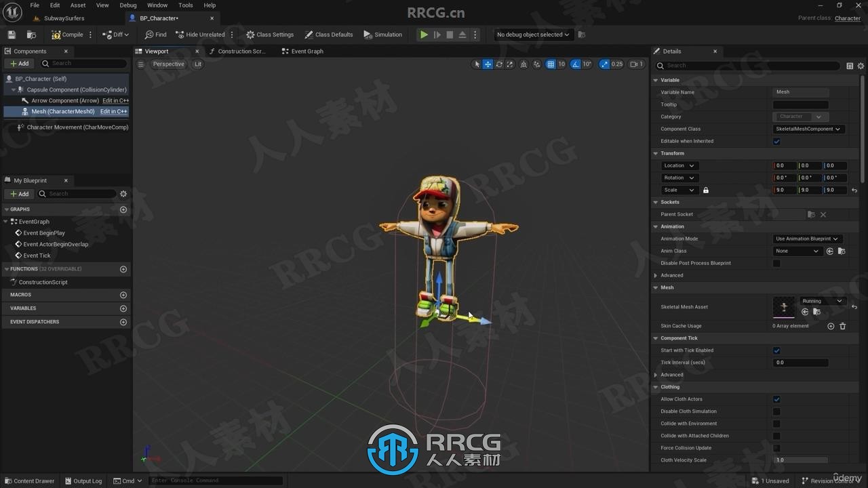Activate the Scale gizmo tool

point(510,64)
